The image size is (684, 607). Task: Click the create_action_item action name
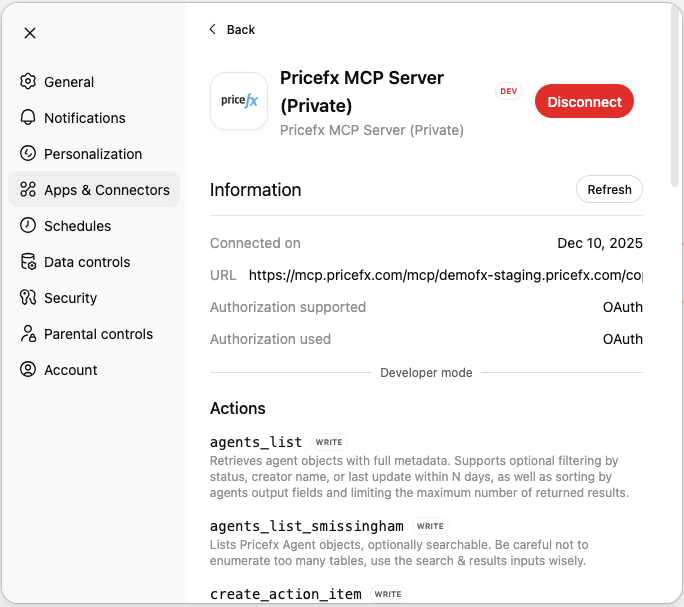286,594
